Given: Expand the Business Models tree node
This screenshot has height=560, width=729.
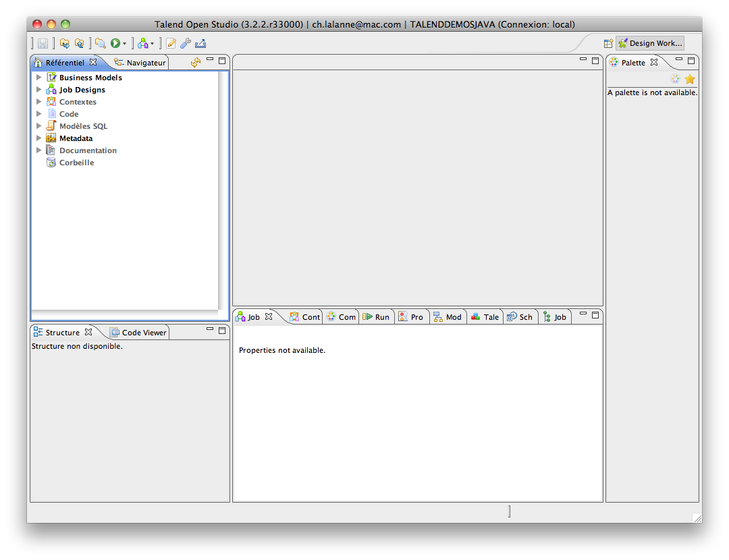Looking at the screenshot, I should click(x=39, y=78).
